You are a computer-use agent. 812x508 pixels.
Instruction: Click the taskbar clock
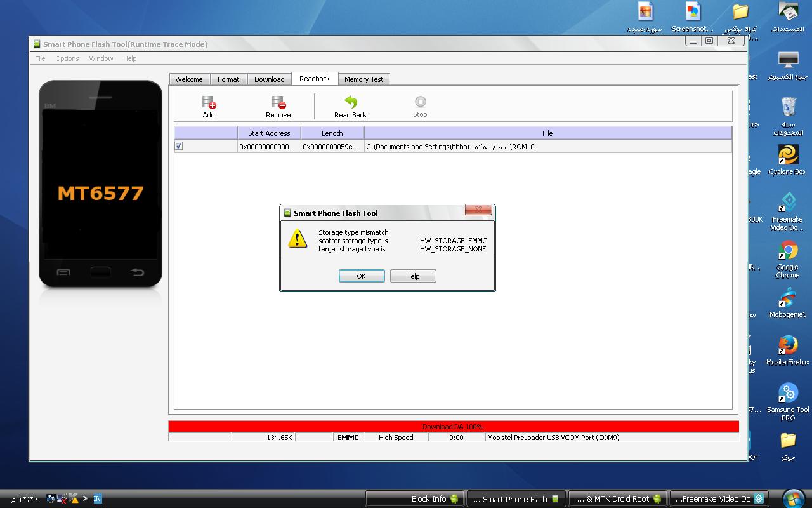tap(25, 499)
